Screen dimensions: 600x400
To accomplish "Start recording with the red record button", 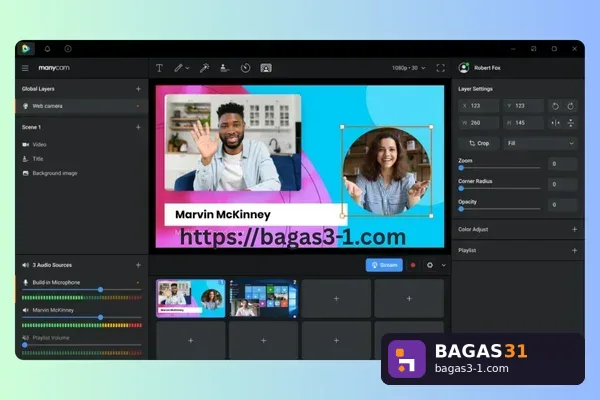I will tap(413, 265).
